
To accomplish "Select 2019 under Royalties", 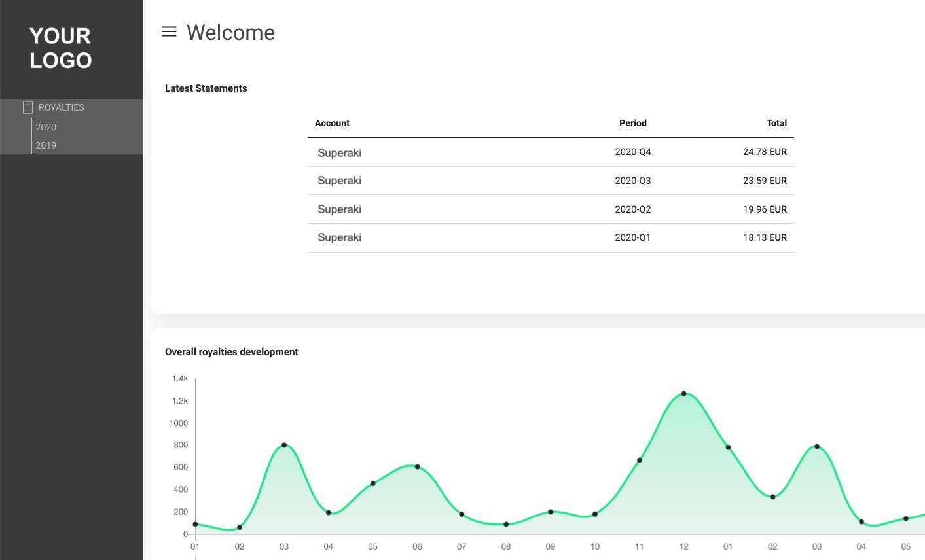I will pos(46,145).
